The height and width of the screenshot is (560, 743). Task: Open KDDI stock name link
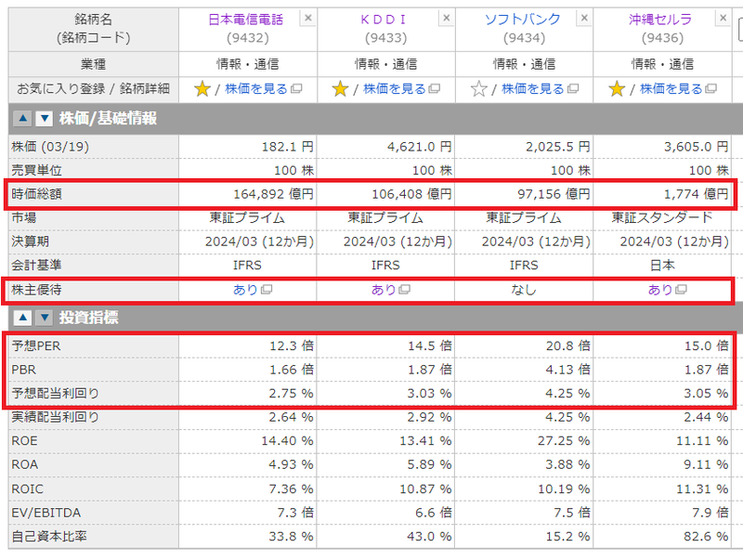[384, 20]
